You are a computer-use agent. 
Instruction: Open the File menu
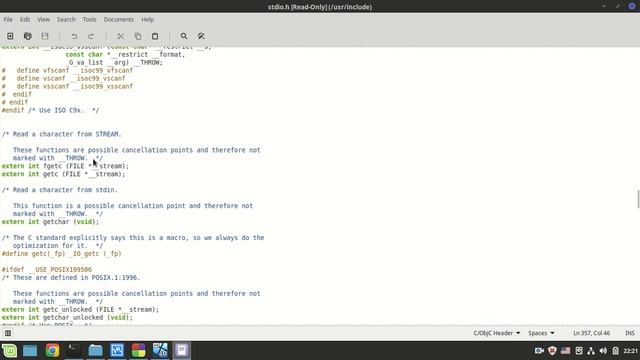pos(8,20)
